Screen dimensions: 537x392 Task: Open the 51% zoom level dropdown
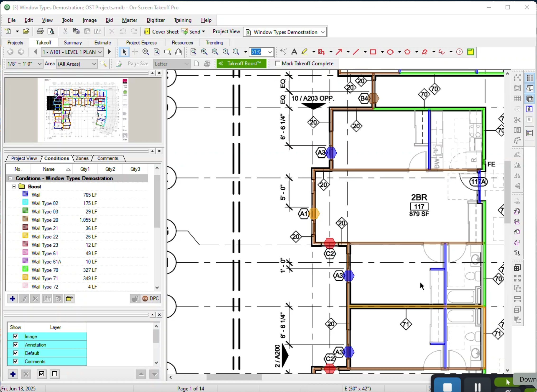point(270,52)
